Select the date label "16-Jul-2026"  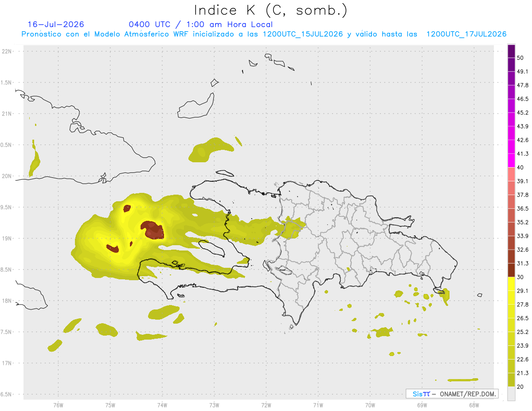[56, 24]
